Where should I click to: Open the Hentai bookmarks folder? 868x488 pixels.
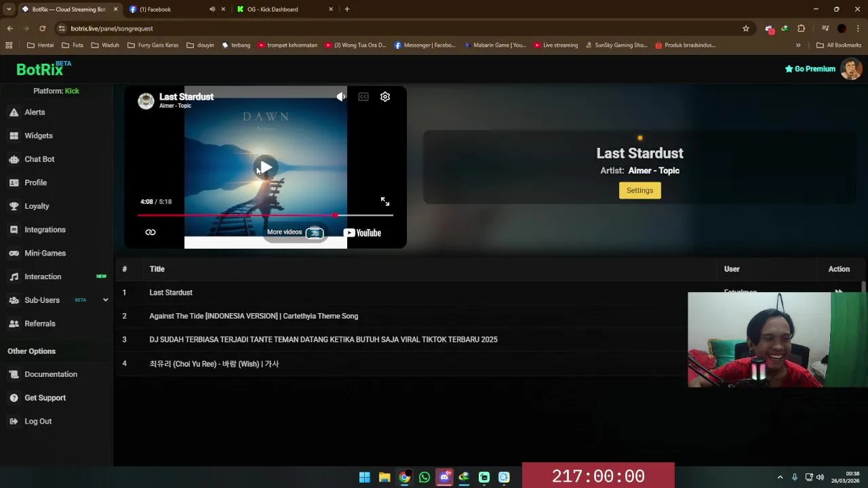click(40, 45)
